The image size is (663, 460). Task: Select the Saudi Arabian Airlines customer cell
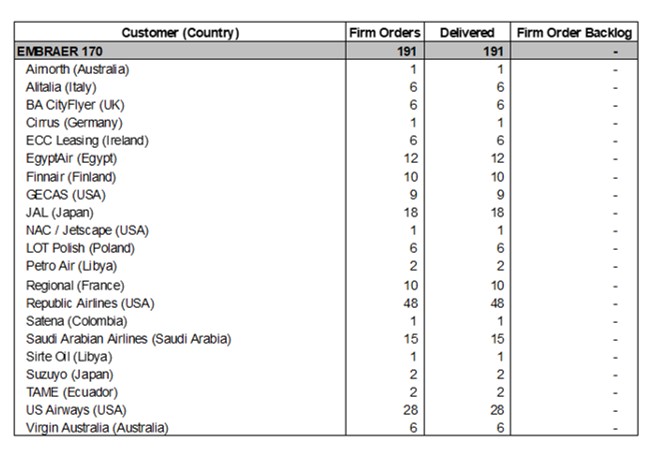click(x=128, y=339)
